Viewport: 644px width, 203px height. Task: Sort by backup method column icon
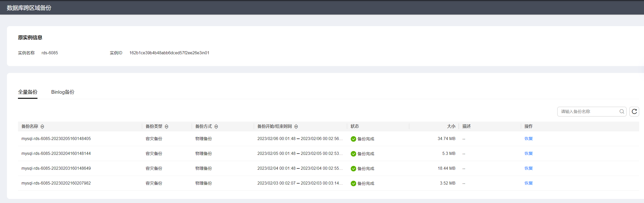pos(216,126)
